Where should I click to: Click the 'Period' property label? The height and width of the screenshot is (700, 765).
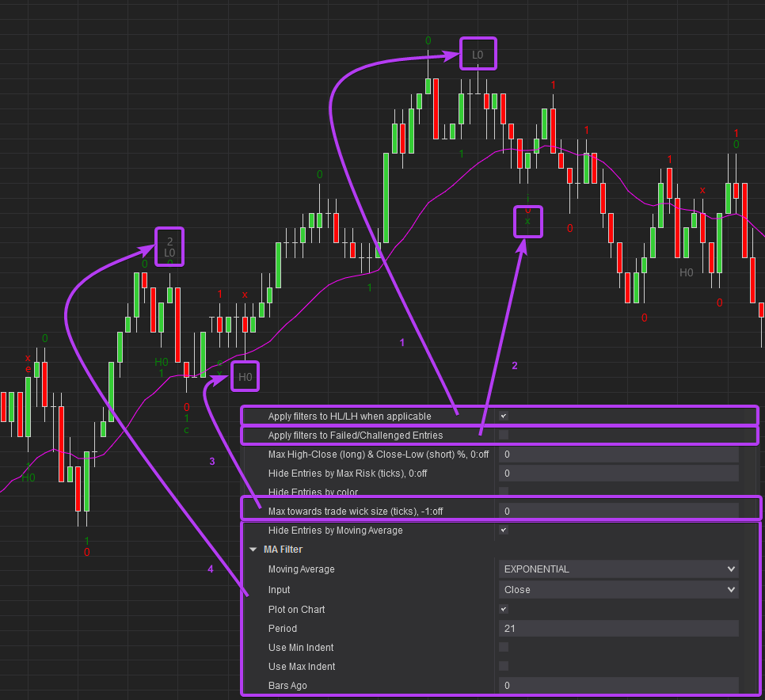[283, 628]
